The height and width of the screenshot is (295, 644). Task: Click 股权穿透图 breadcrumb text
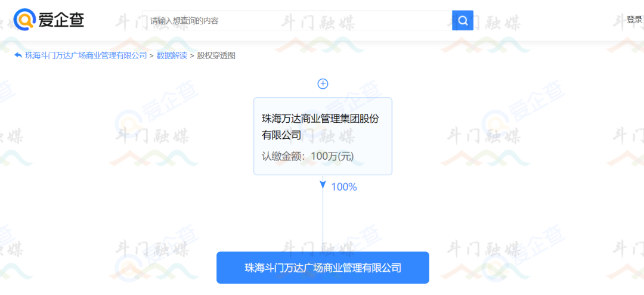point(216,55)
